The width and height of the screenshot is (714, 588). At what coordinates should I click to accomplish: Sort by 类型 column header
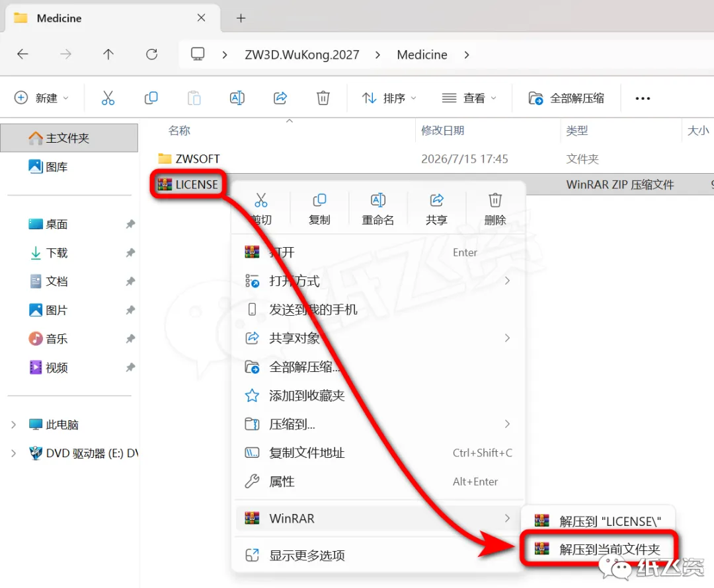pyautogui.click(x=576, y=131)
